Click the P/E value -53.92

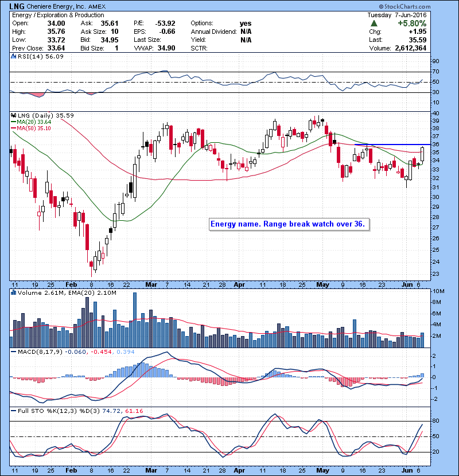[x=165, y=24]
